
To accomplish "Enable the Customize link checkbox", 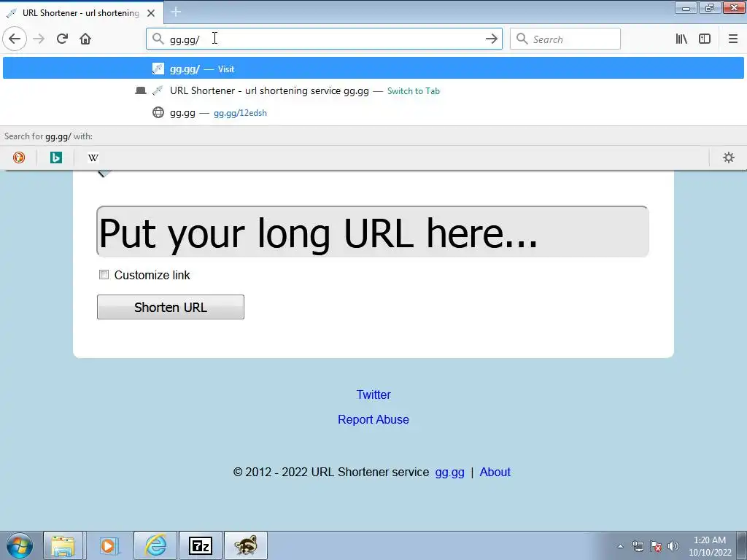I will tap(104, 275).
